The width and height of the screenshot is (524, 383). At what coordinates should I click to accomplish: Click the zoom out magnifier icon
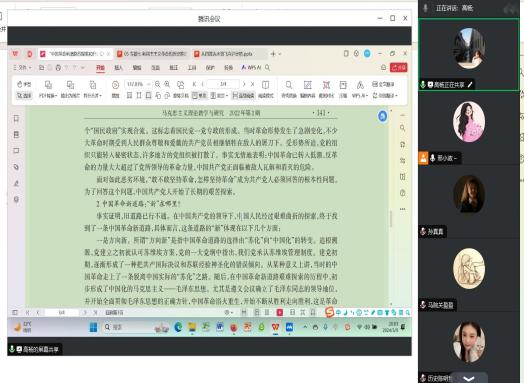pyautogui.click(x=157, y=85)
